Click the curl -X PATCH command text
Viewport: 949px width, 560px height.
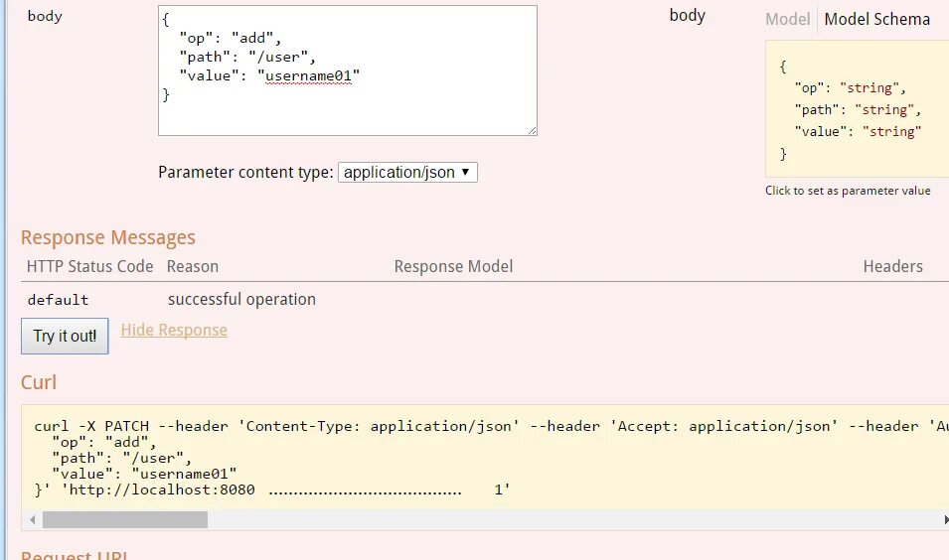coord(89,426)
